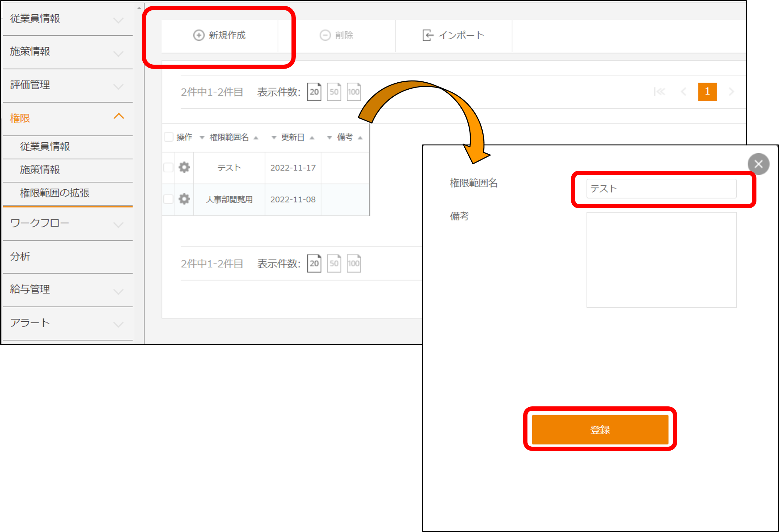Select page 1 in pagination
Screen dimensions: 779x532
point(707,91)
